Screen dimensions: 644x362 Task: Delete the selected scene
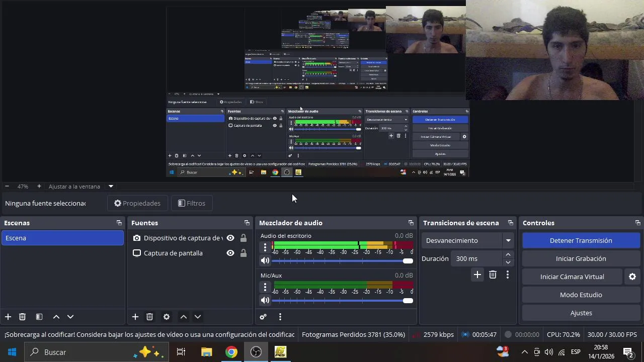pyautogui.click(x=22, y=317)
